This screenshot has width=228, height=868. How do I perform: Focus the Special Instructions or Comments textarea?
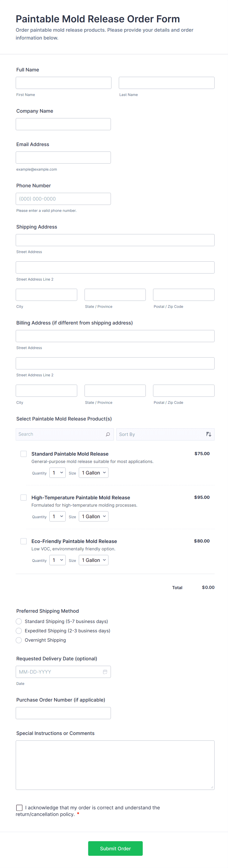115,765
